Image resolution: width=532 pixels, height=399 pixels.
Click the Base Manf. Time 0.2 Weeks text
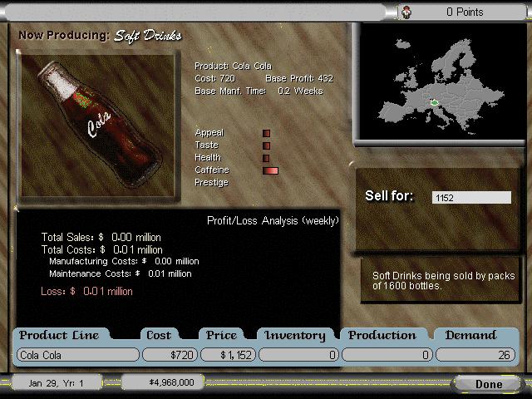[x=259, y=91]
